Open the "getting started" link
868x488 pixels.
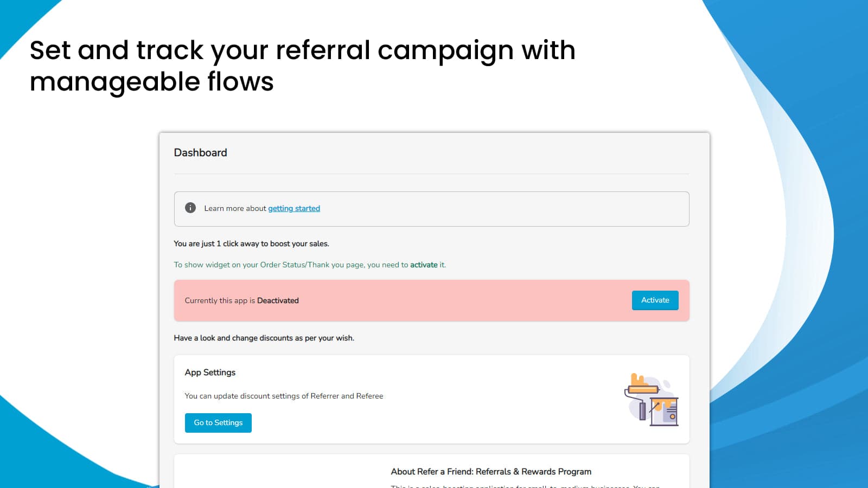pos(294,208)
